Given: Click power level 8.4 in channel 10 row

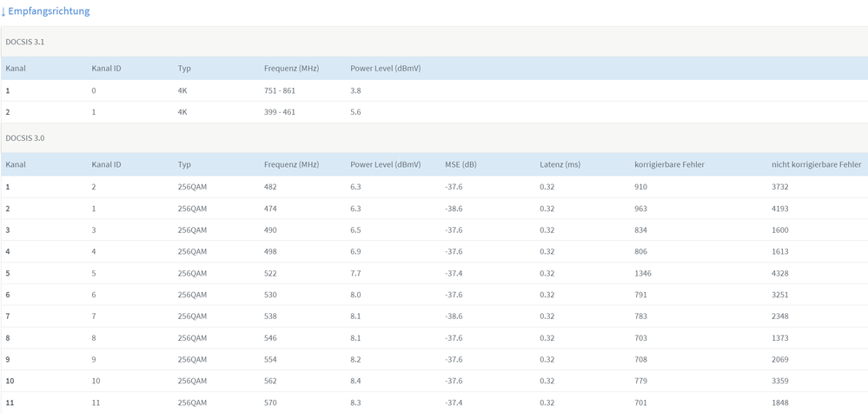Looking at the screenshot, I should coord(356,381).
